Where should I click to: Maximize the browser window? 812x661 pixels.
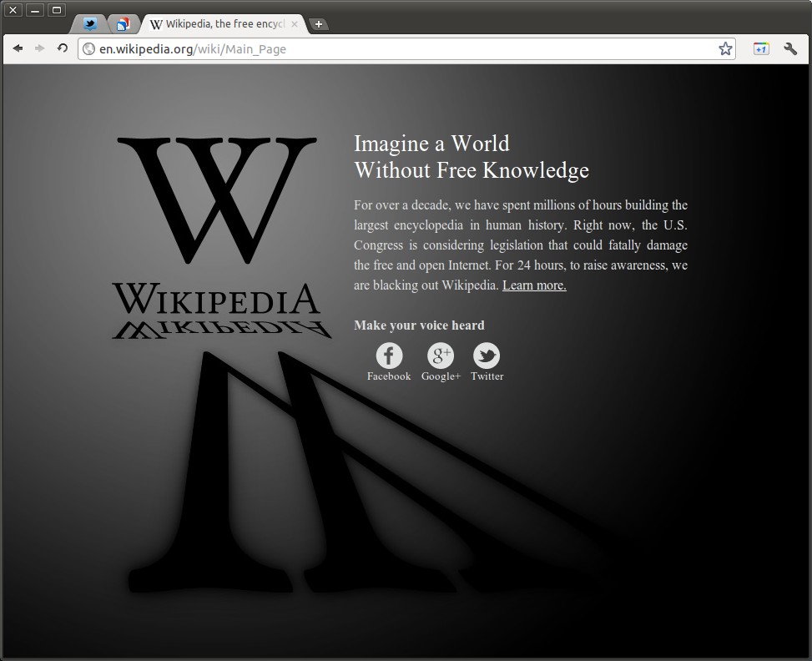(57, 9)
